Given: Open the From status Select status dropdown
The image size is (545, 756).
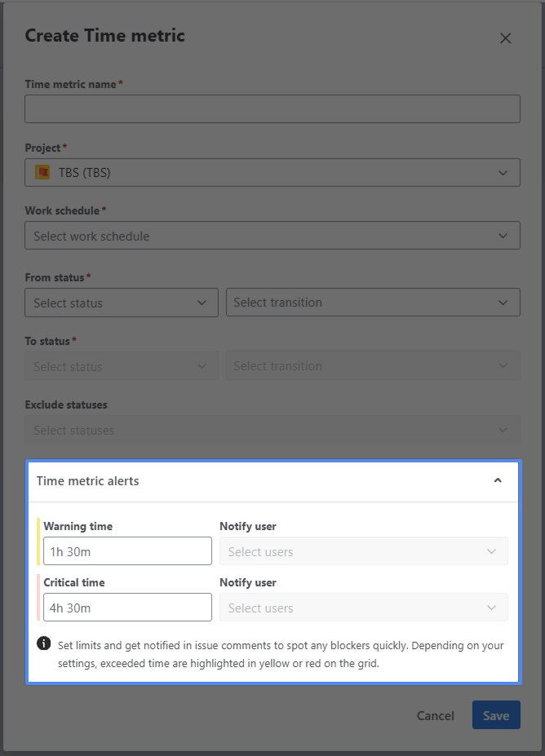Looking at the screenshot, I should 121,303.
